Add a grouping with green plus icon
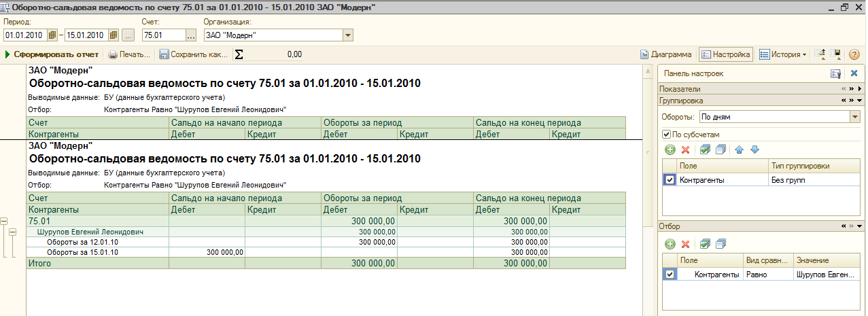Screen dimensions: 868x316 pyautogui.click(x=670, y=149)
